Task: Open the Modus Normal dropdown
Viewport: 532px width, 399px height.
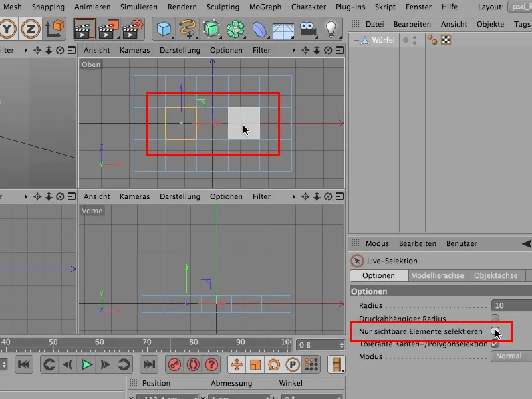Action: click(x=511, y=356)
